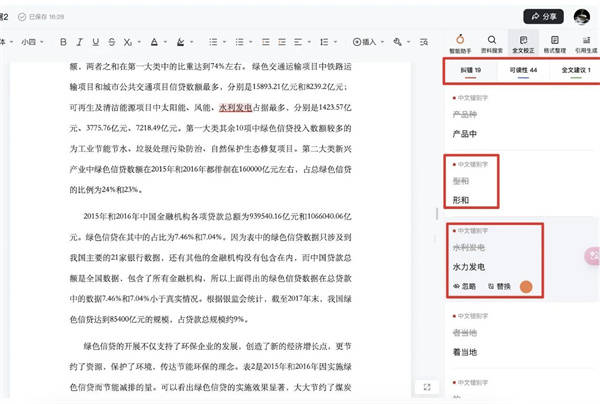
Task: Open the user profile avatar
Action: click(x=583, y=16)
